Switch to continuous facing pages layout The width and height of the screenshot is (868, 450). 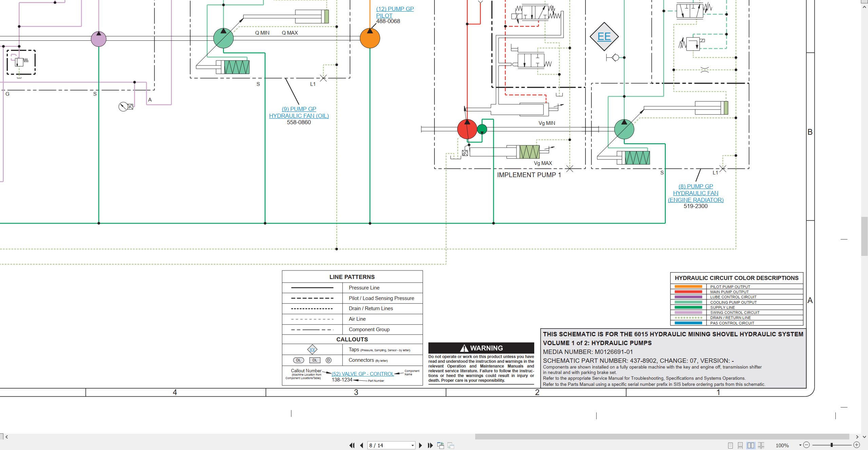(x=761, y=445)
